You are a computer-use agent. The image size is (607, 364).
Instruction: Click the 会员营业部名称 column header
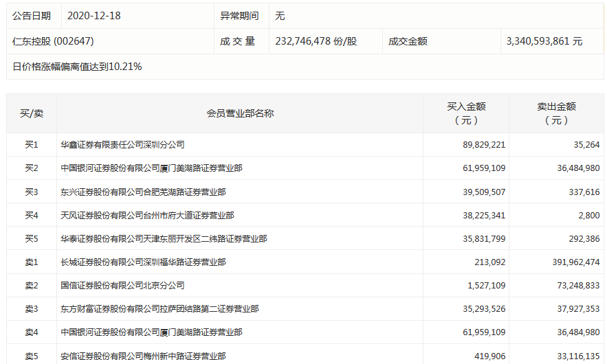coord(240,113)
